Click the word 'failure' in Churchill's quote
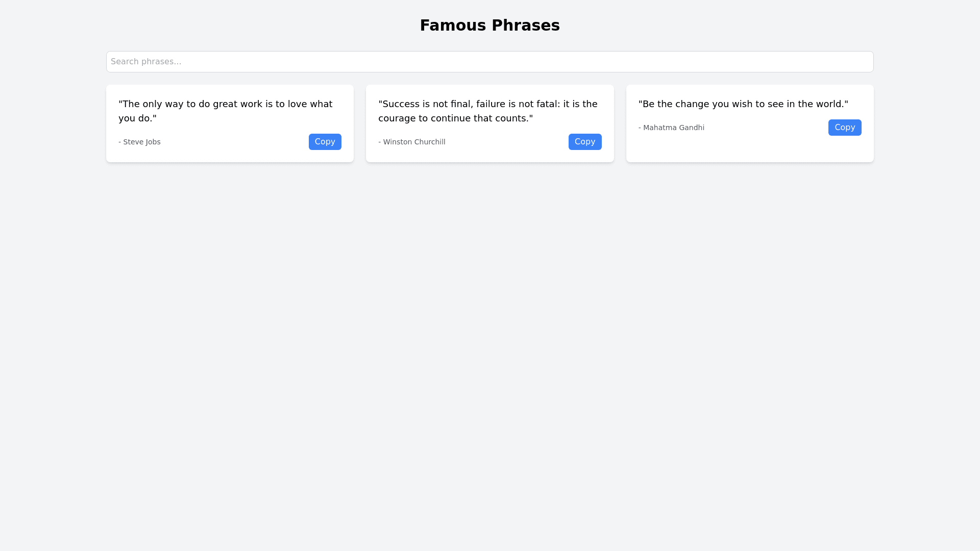 (494, 104)
